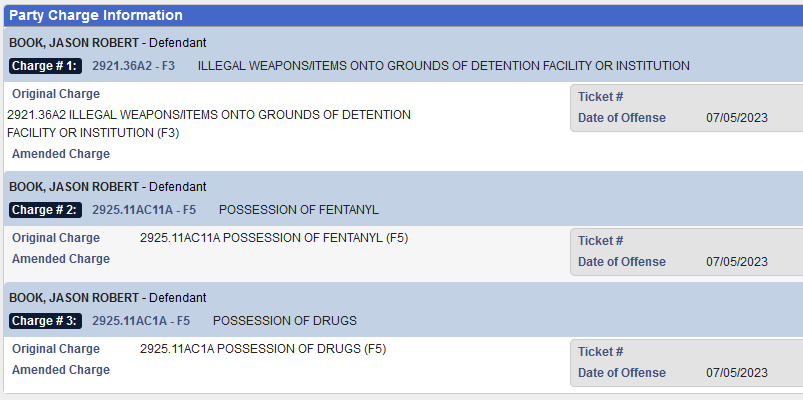The width and height of the screenshot is (803, 400).
Task: Click statute code 2925.11AC11A - F5
Action: coord(144,210)
